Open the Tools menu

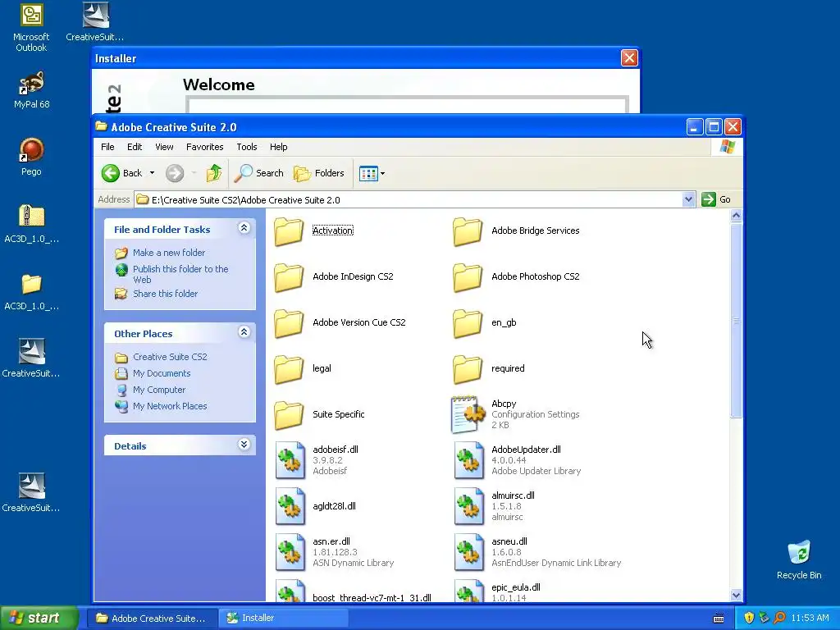(x=247, y=147)
